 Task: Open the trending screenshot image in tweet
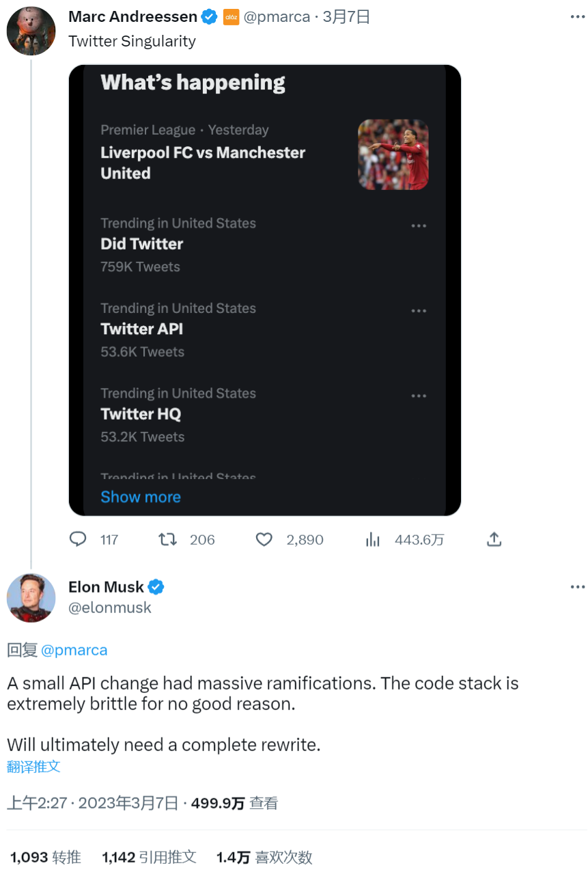[x=265, y=290]
